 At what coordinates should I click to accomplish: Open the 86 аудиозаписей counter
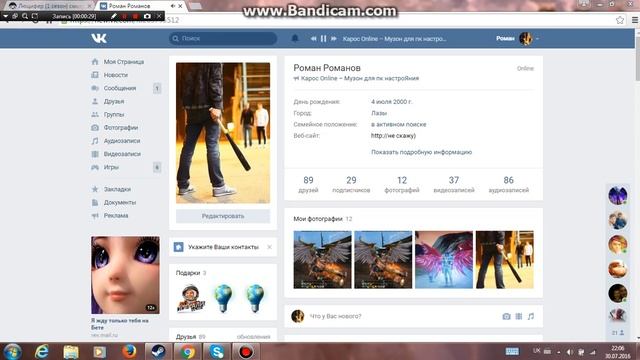click(509, 184)
